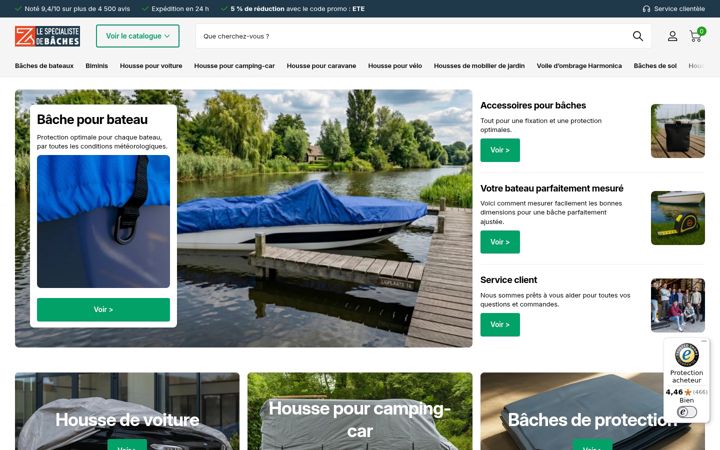Click the Expédition en 24 h text
The image size is (720, 450).
[x=180, y=9]
